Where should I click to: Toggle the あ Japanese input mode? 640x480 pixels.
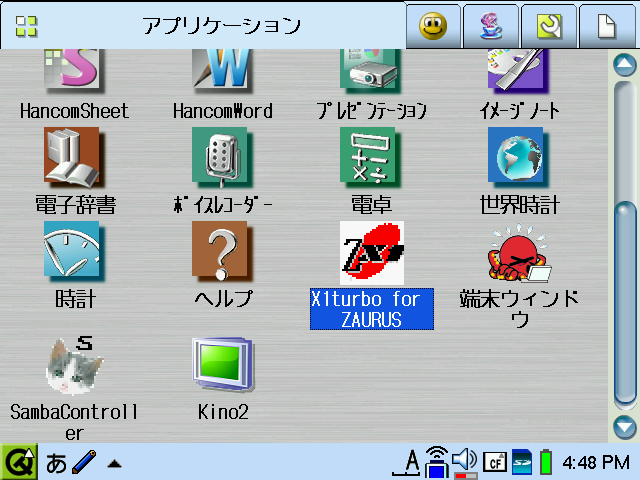click(56, 463)
